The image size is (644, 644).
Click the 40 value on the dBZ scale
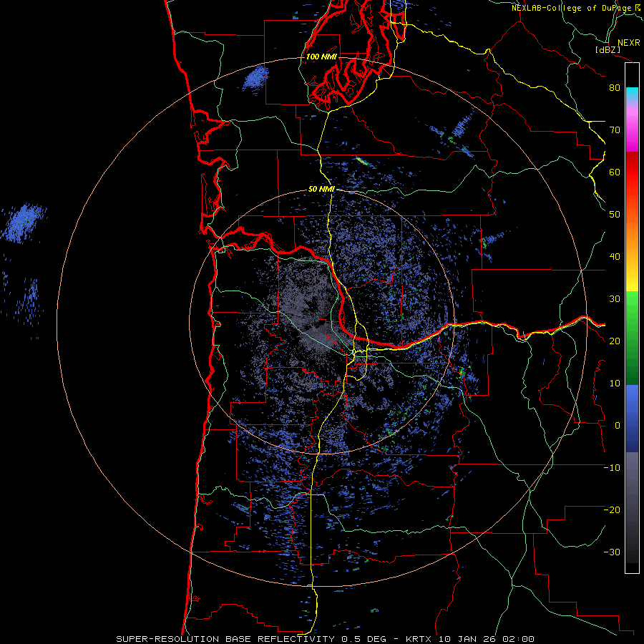point(615,257)
